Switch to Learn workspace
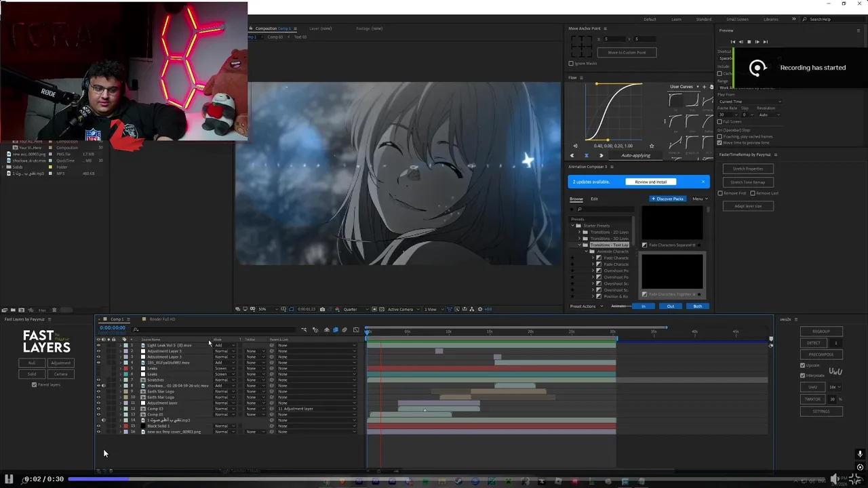The height and width of the screenshot is (488, 868). click(x=676, y=19)
